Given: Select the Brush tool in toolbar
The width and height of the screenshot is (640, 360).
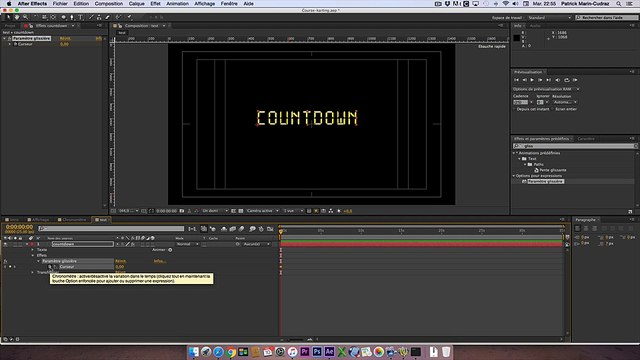Looking at the screenshot, I should pos(91,17).
